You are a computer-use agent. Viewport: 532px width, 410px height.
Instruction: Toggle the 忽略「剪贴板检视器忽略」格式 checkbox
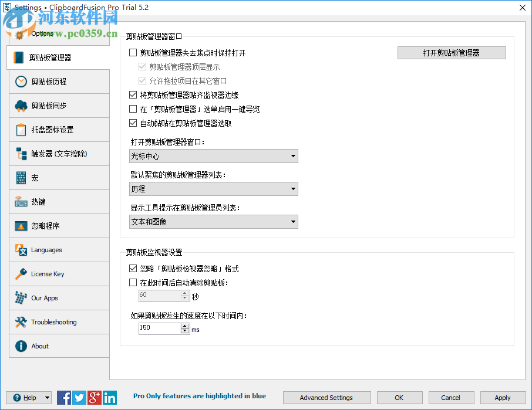(132, 269)
